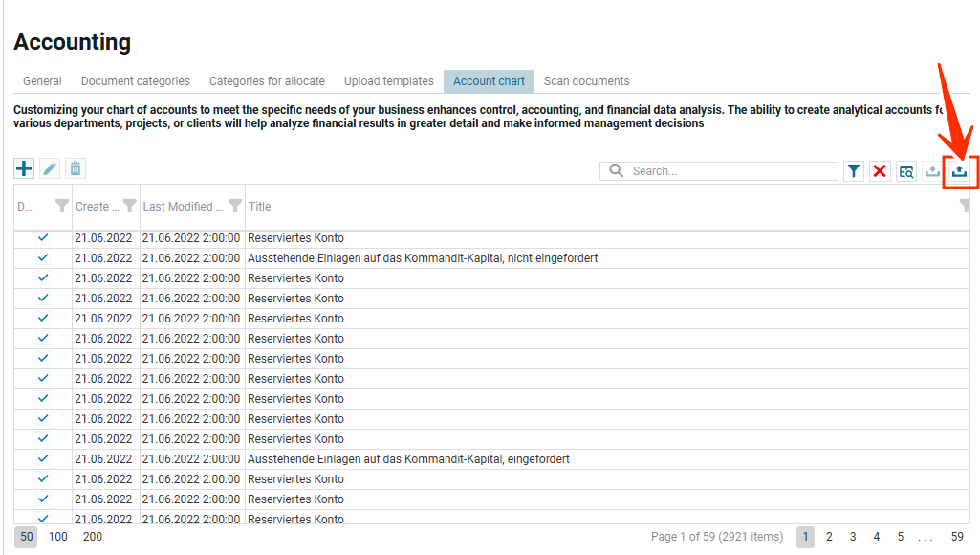Set page size to 100 items
The height and width of the screenshot is (555, 980).
[x=58, y=537]
